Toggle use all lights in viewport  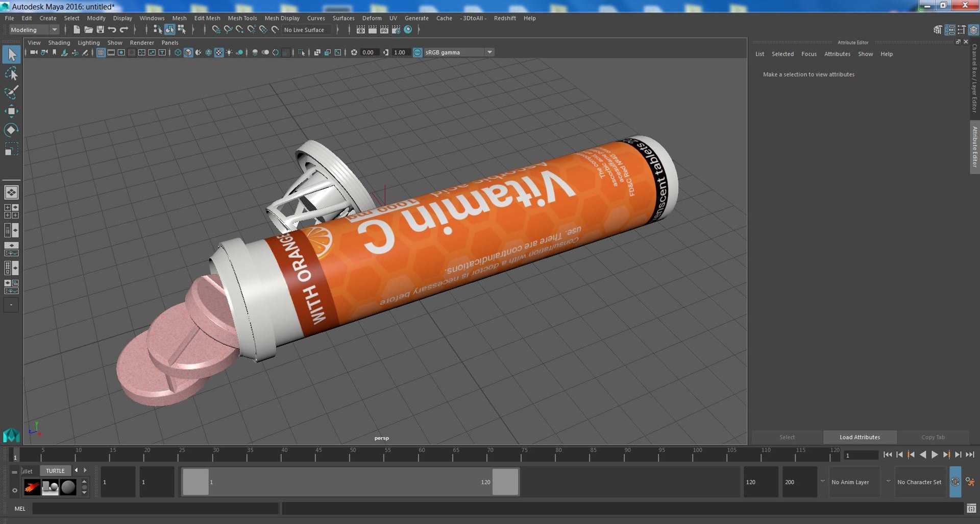[229, 53]
